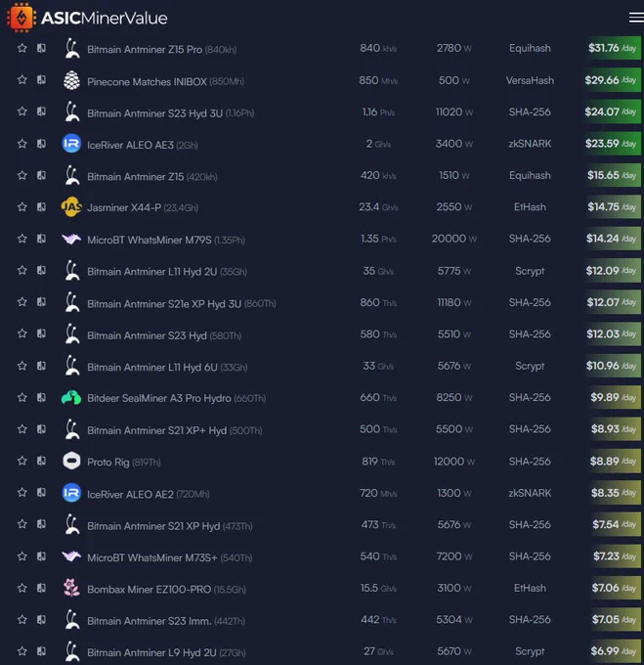The height and width of the screenshot is (665, 644).
Task: Click the $31.76 /day profit badge
Action: (612, 48)
